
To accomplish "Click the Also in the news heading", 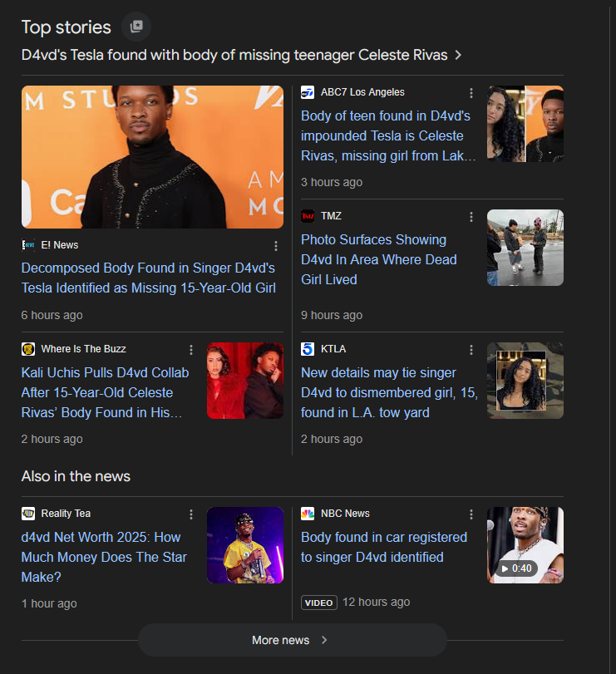I will coord(76,476).
